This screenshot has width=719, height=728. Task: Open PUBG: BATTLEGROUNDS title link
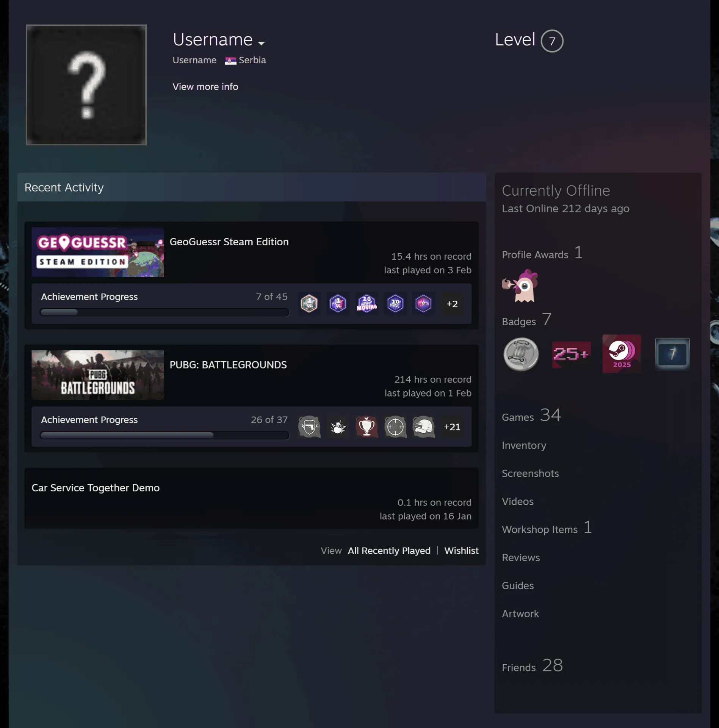pyautogui.click(x=228, y=365)
